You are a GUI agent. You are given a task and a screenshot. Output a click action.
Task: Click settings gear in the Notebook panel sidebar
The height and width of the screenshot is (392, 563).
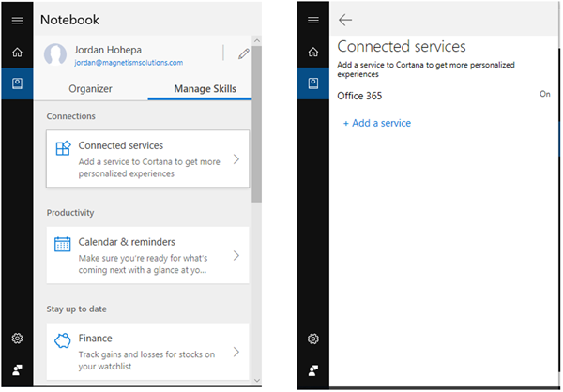click(x=17, y=338)
